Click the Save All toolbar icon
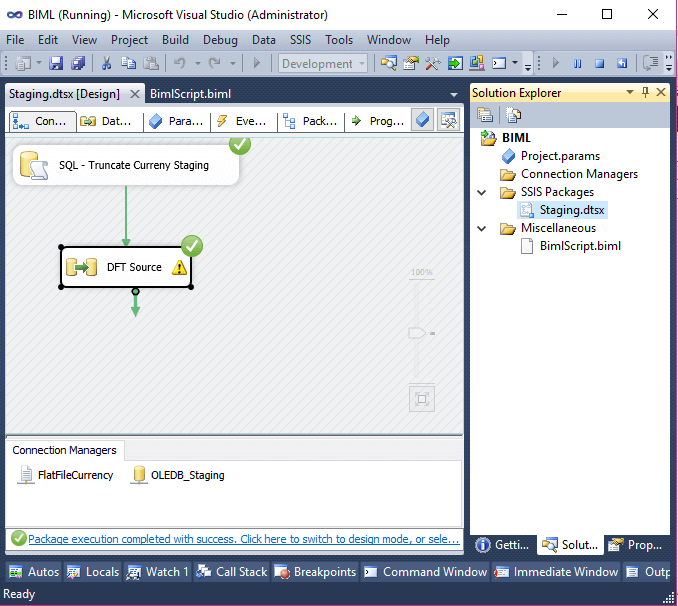 click(x=78, y=64)
